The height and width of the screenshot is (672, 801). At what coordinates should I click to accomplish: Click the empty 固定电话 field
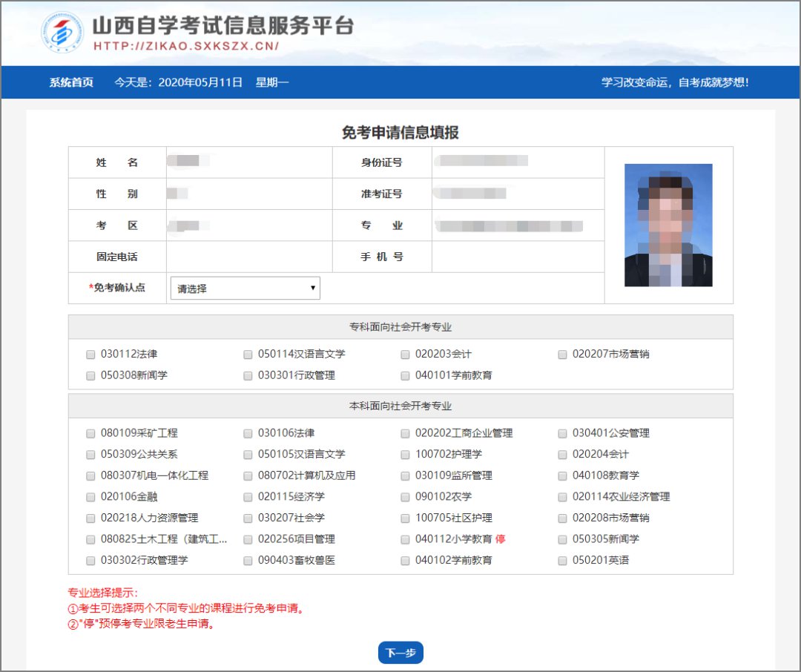(x=248, y=257)
